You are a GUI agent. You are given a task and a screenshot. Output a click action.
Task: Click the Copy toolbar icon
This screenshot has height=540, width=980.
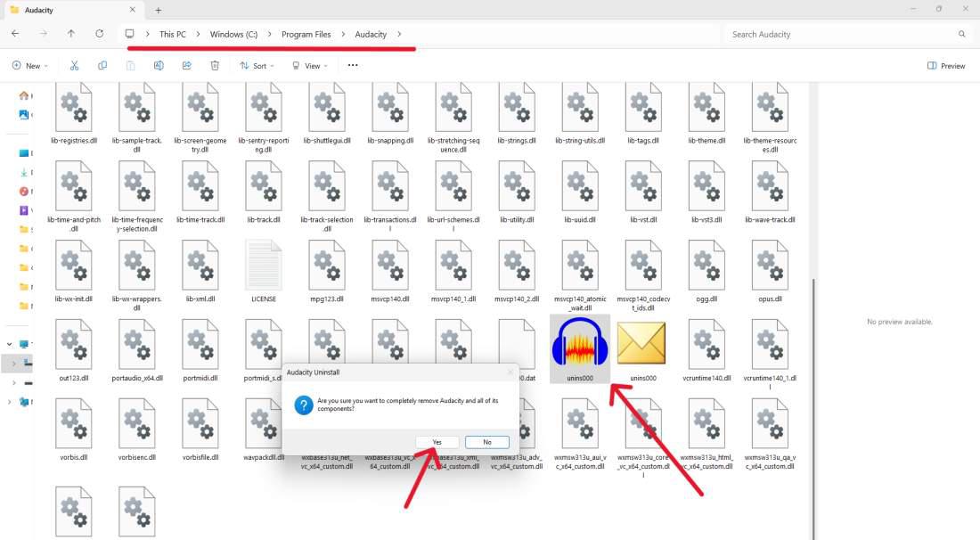[102, 66]
